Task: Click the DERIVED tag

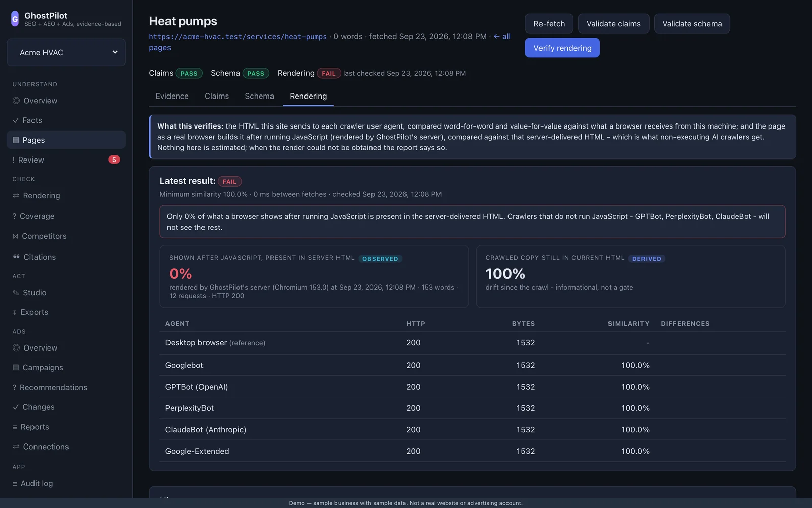Action: 647,259
